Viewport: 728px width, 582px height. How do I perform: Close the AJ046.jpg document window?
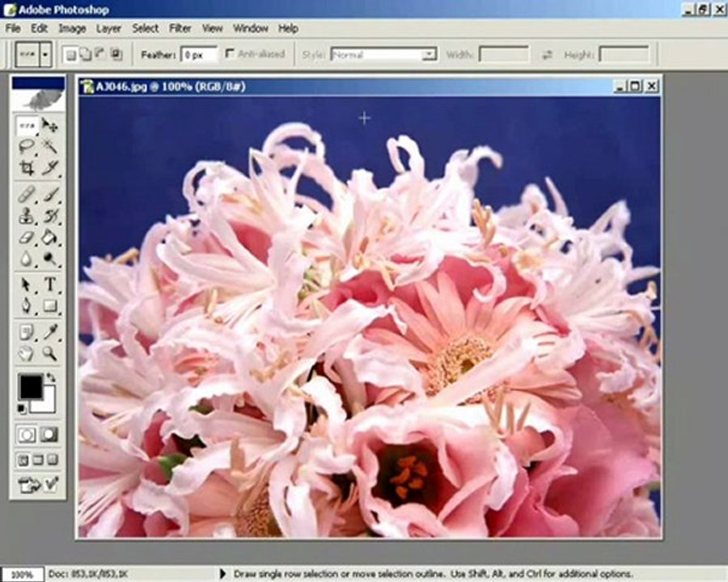click(652, 86)
